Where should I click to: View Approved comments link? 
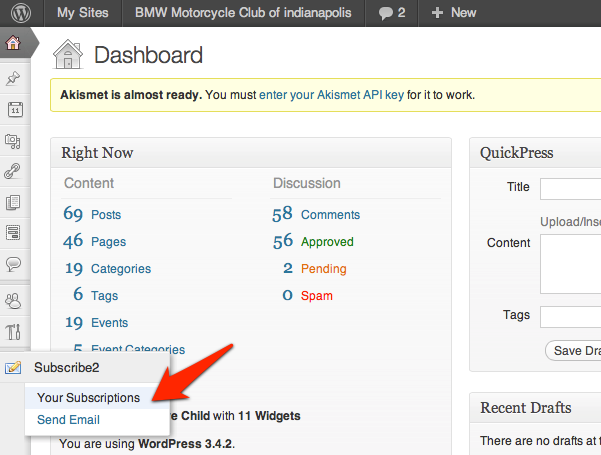[x=327, y=242]
